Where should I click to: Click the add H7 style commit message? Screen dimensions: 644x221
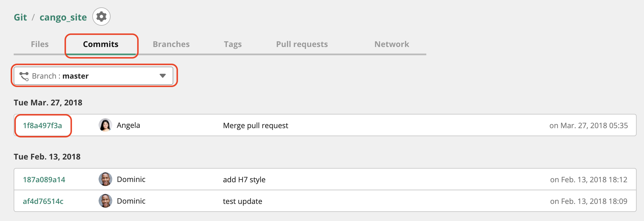coord(244,180)
